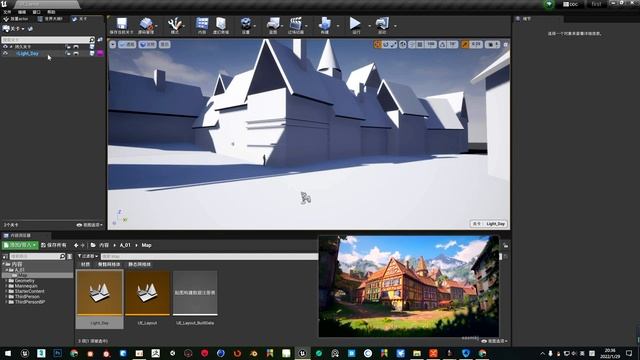Start Play with the blue arrow
The image size is (640, 360).
click(356, 24)
